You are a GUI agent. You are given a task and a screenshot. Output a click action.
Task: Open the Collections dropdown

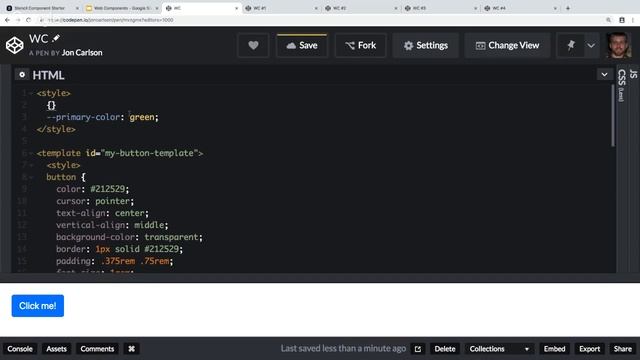tap(499, 349)
